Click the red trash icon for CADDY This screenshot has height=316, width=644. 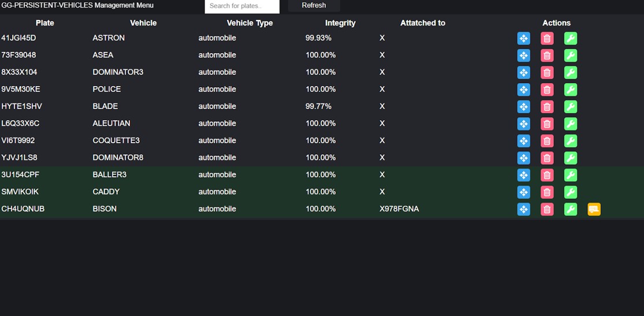547,192
